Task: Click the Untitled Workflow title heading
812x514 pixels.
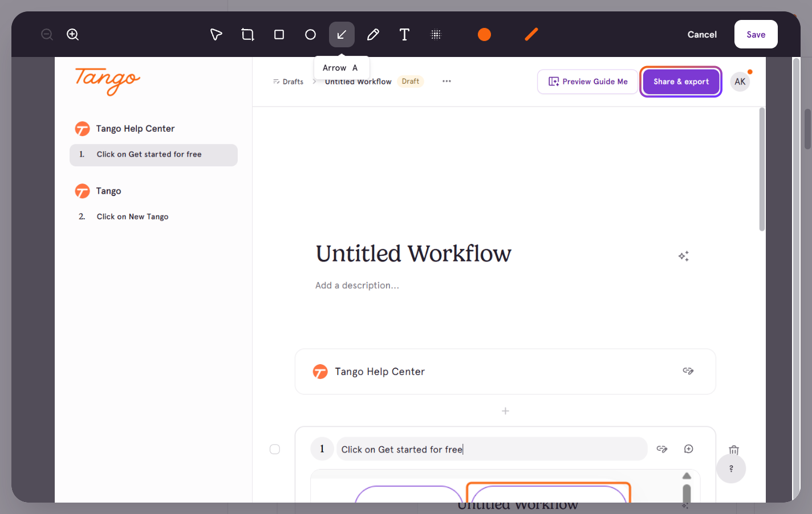Action: [x=413, y=254]
